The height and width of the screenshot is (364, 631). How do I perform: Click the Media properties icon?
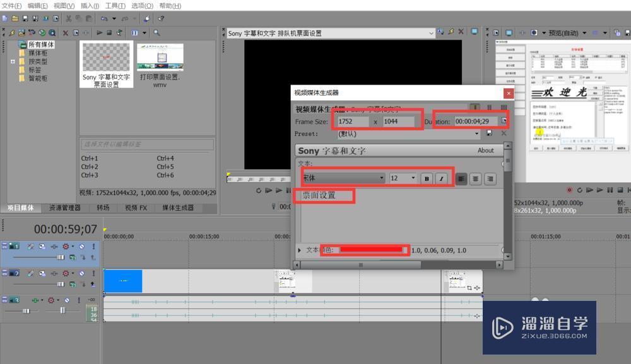click(76, 33)
